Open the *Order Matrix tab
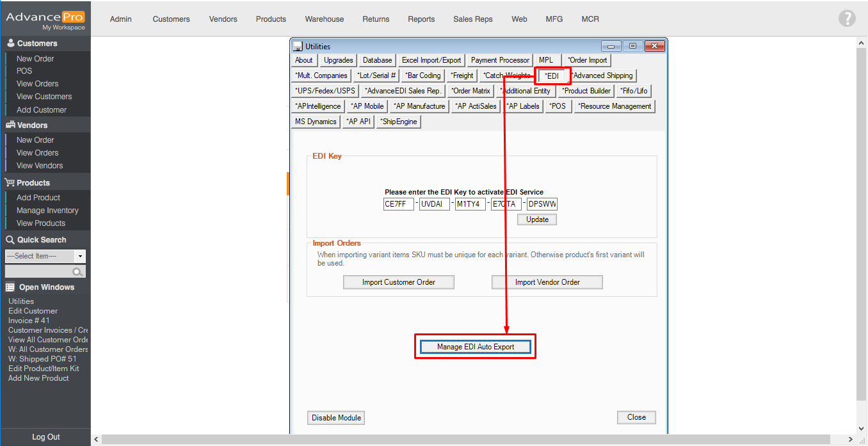Image resolution: width=868 pixels, height=446 pixels. click(471, 91)
